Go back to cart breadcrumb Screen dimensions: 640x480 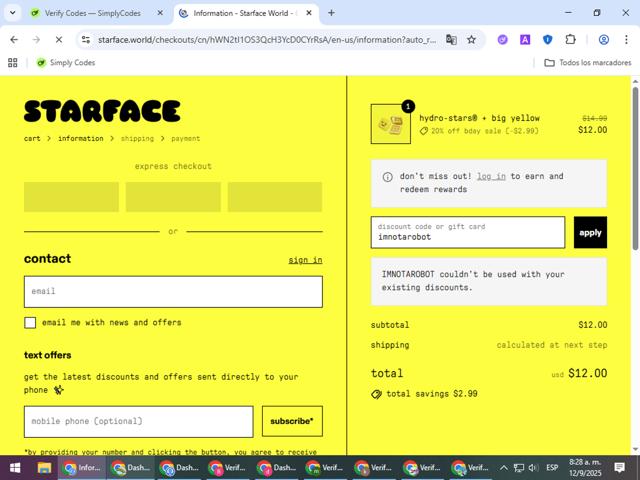[32, 138]
